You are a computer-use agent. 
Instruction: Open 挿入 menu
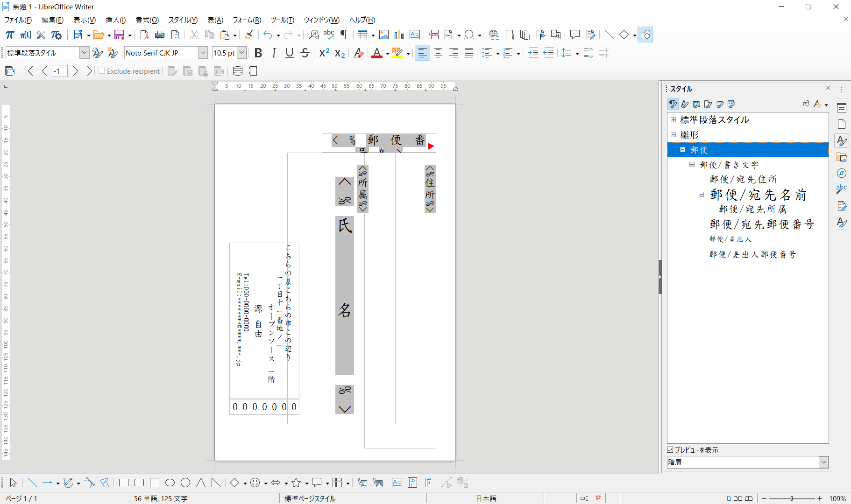(115, 20)
